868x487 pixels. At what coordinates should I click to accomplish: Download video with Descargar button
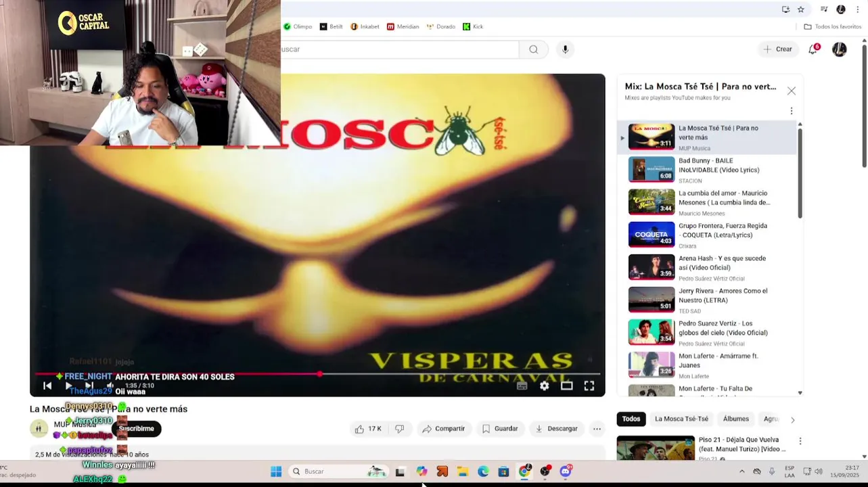point(556,429)
